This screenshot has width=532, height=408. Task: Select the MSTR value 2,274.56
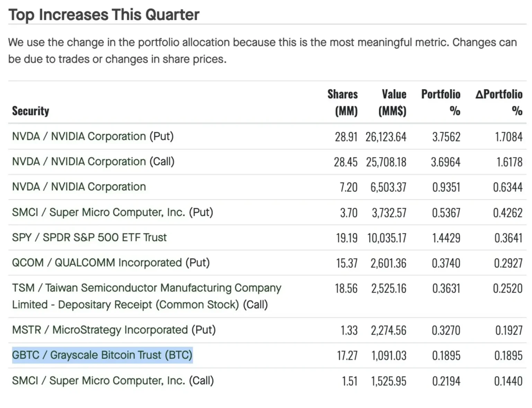pyautogui.click(x=389, y=330)
